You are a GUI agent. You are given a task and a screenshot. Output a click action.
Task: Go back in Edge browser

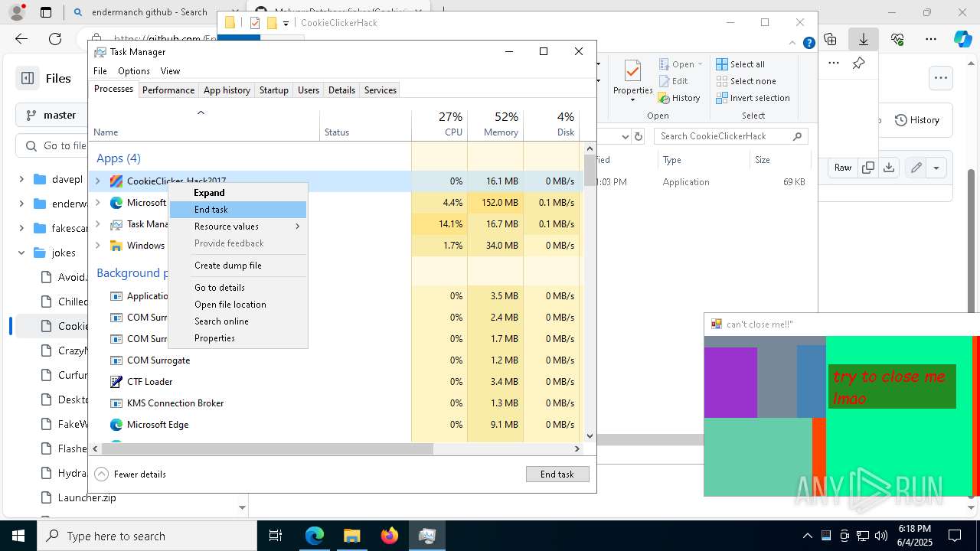tap(21, 39)
